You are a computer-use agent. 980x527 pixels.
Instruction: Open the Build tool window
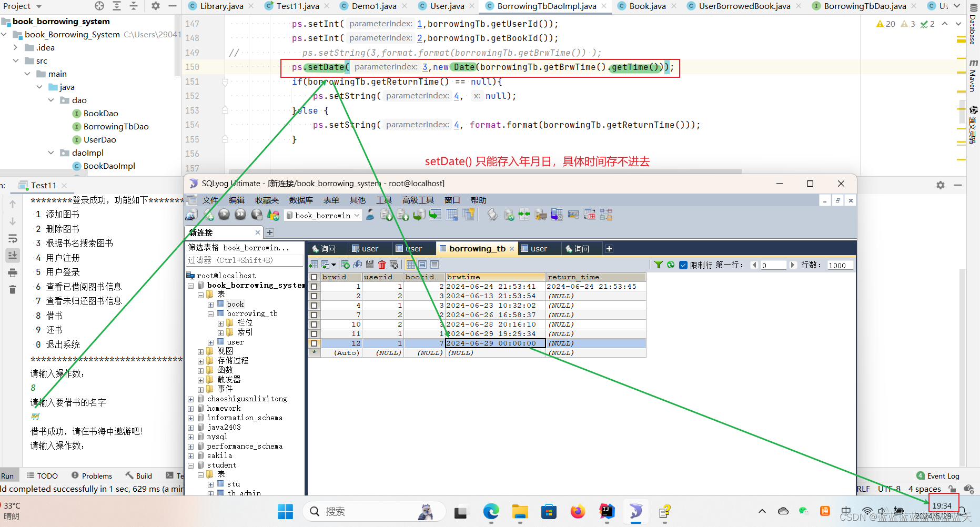[139, 475]
